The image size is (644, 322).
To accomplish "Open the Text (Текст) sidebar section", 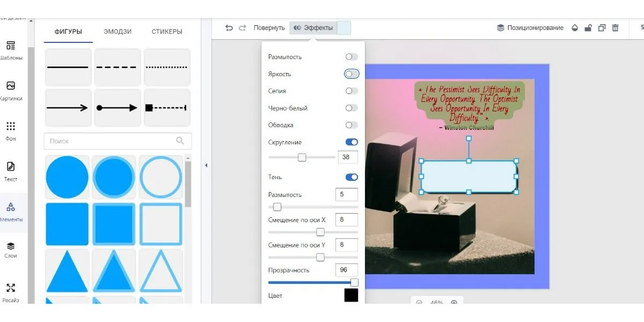I will pos(11,172).
